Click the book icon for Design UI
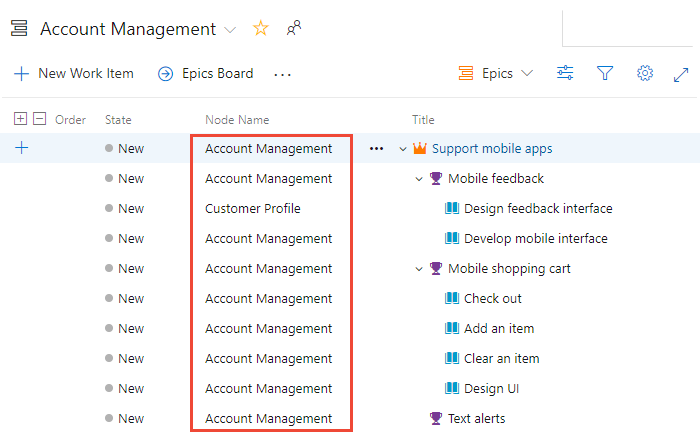Image resolution: width=700 pixels, height=437 pixels. coord(452,388)
